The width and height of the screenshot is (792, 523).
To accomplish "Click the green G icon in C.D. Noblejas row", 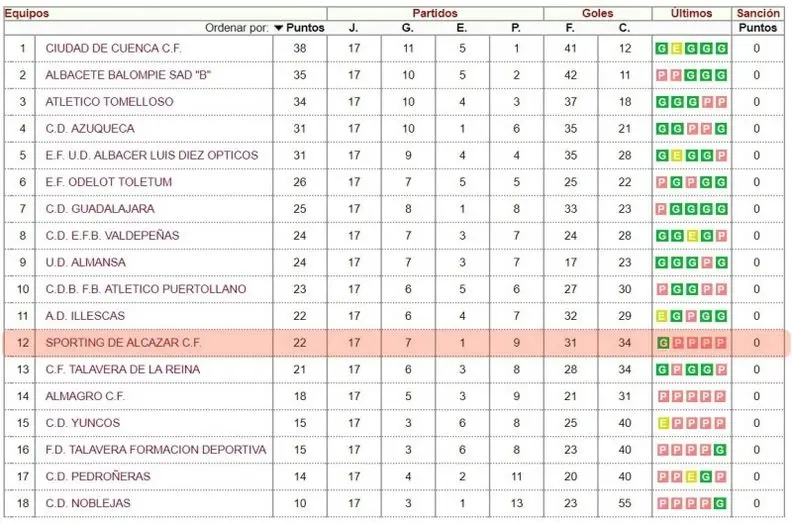I will click(x=721, y=503).
